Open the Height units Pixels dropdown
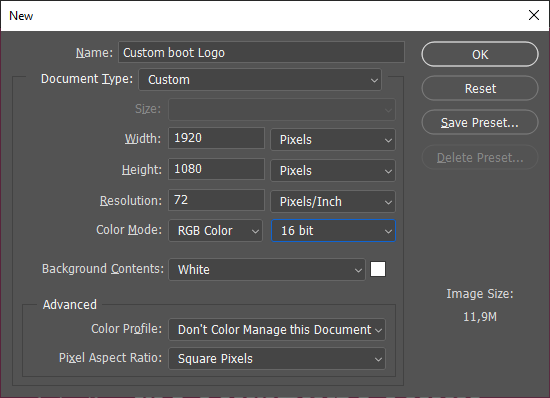This screenshot has width=550, height=398. pos(333,171)
